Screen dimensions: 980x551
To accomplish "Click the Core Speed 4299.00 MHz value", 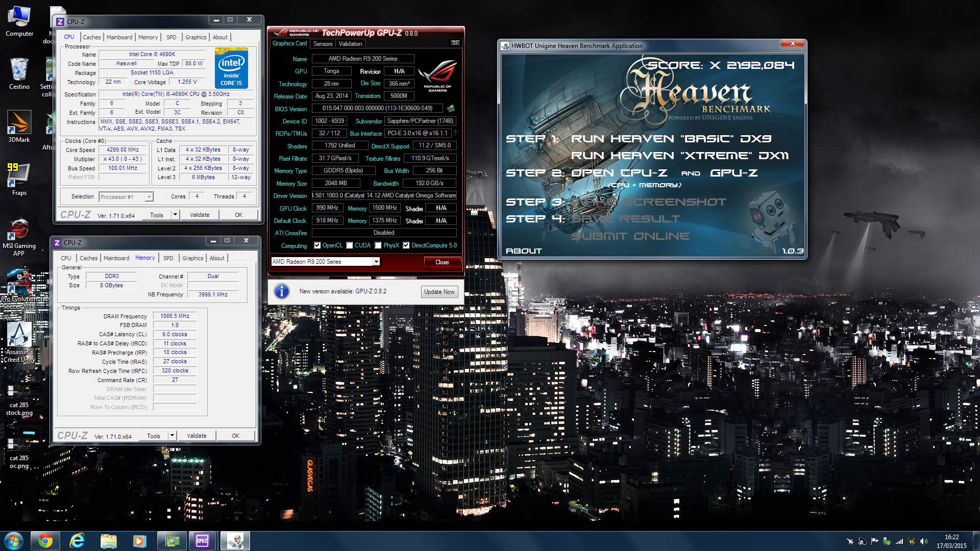I will (x=122, y=150).
